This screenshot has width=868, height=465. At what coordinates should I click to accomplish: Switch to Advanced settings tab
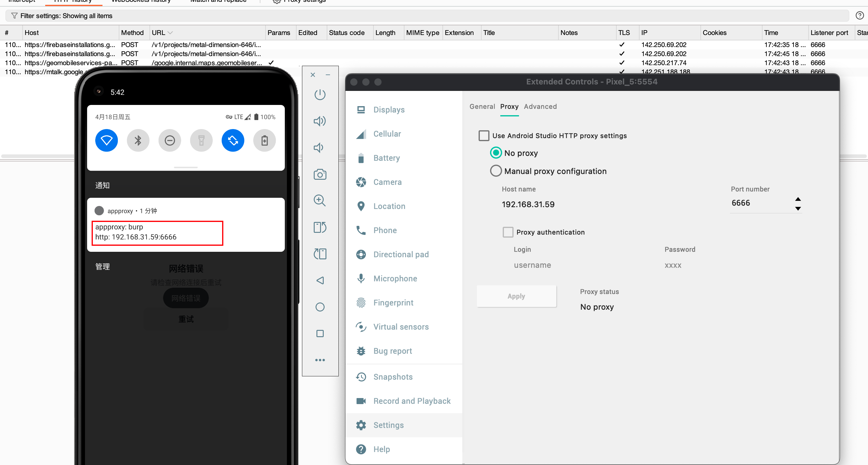(x=540, y=106)
